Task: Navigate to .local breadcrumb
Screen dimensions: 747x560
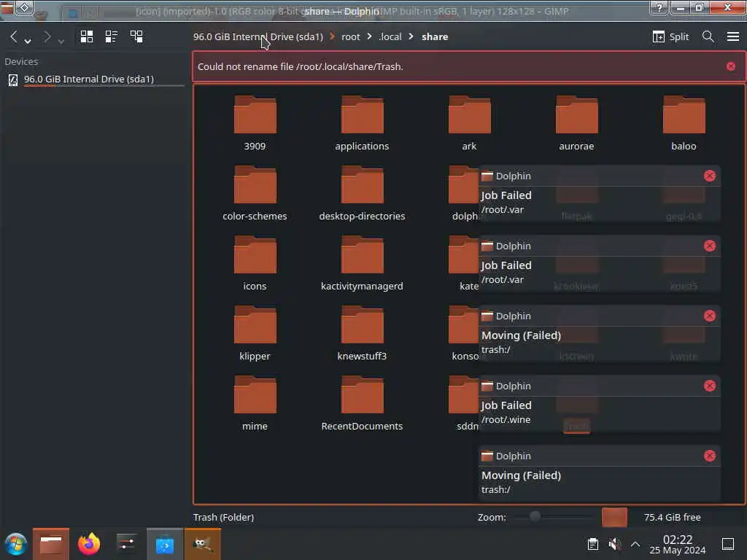Action: [390, 36]
